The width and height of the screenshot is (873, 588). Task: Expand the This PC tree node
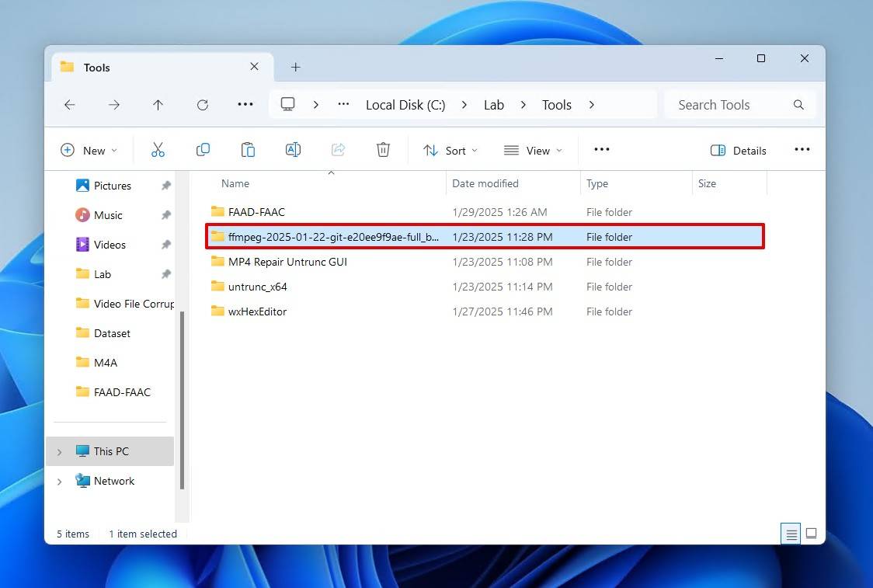click(x=59, y=452)
